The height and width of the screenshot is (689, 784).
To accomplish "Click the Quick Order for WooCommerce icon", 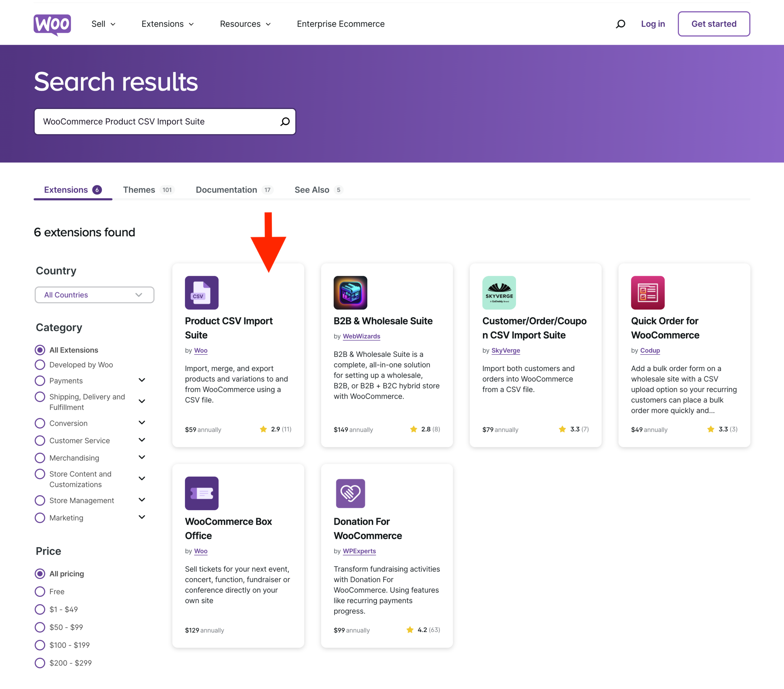I will tap(647, 293).
